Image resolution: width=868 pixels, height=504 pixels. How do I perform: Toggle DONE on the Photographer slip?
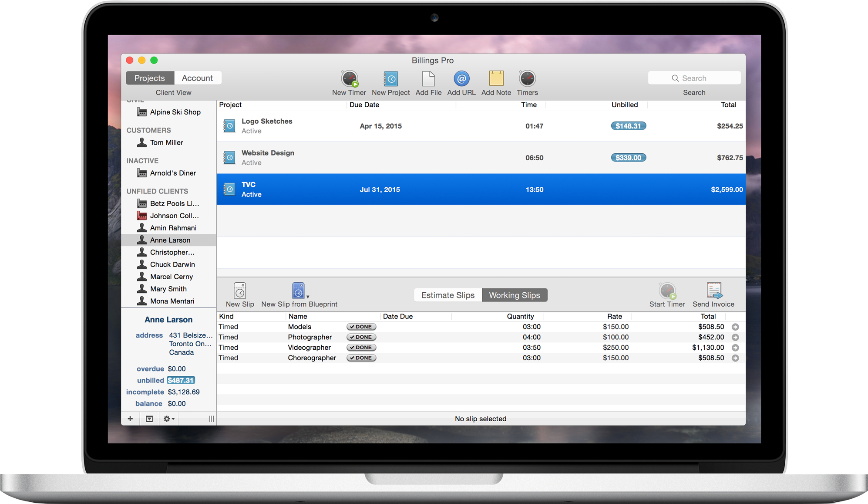(361, 337)
